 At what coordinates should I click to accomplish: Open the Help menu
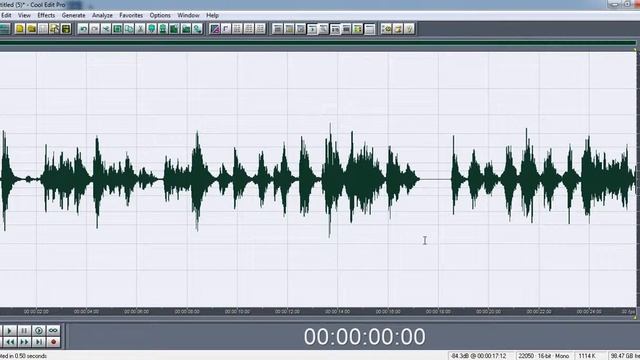click(x=212, y=15)
